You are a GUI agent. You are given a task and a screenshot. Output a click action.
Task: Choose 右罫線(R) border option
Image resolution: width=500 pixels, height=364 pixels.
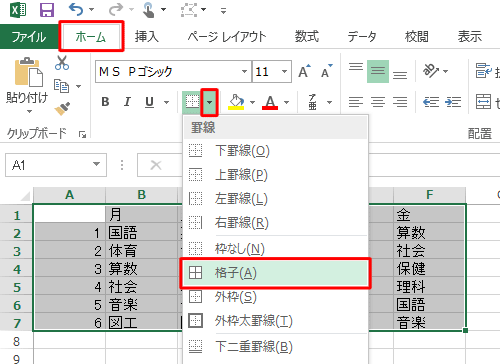[276, 222]
